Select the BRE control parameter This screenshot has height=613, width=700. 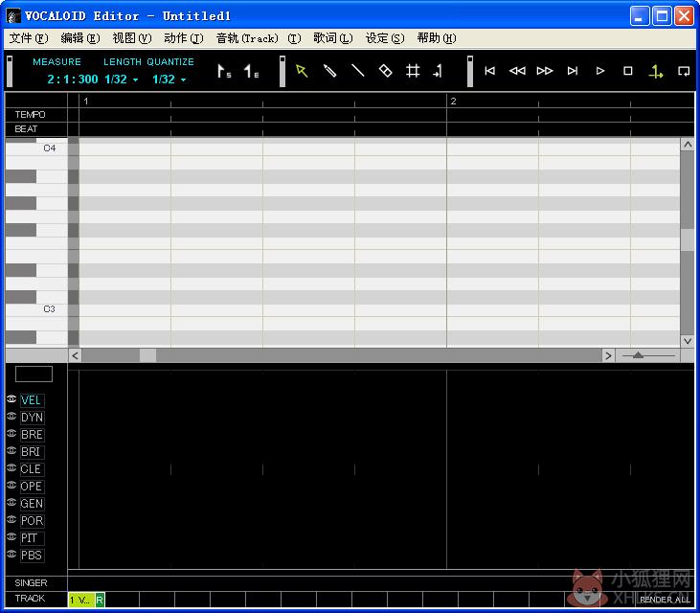click(32, 435)
